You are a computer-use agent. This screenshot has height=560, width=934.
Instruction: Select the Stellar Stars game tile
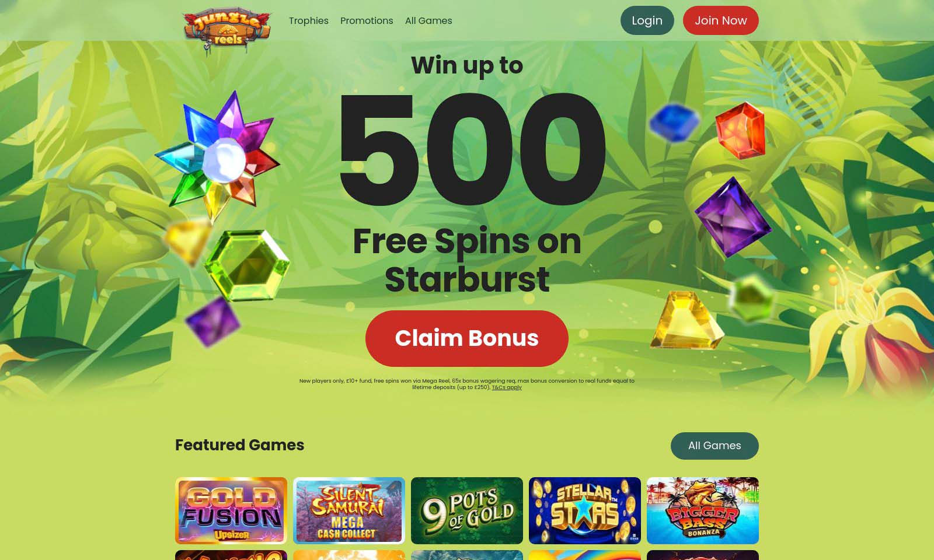(585, 510)
